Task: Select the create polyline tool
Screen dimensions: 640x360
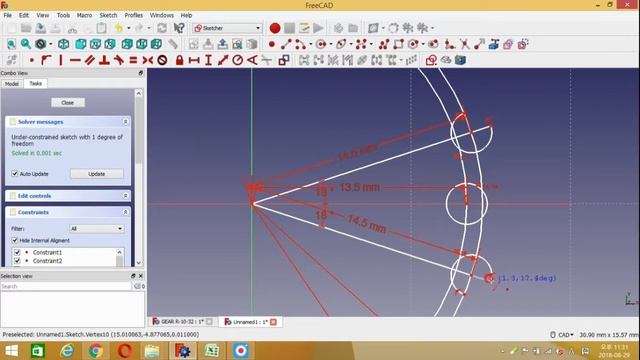Action: [x=384, y=44]
